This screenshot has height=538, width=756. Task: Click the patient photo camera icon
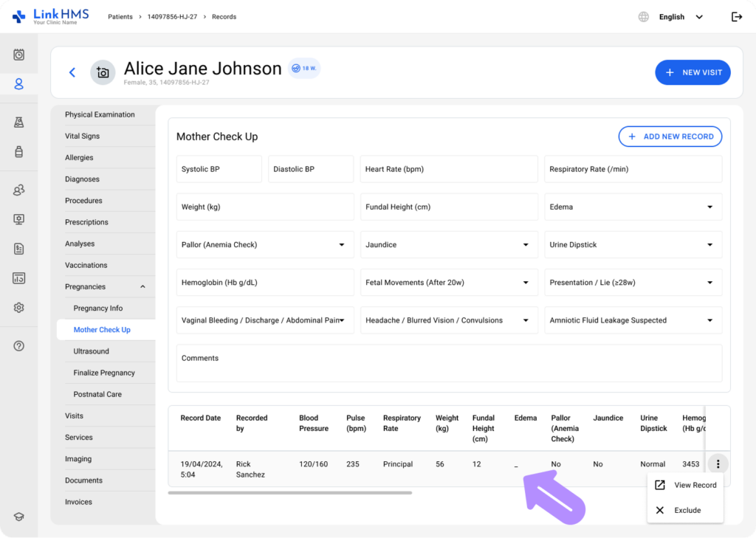pos(103,72)
